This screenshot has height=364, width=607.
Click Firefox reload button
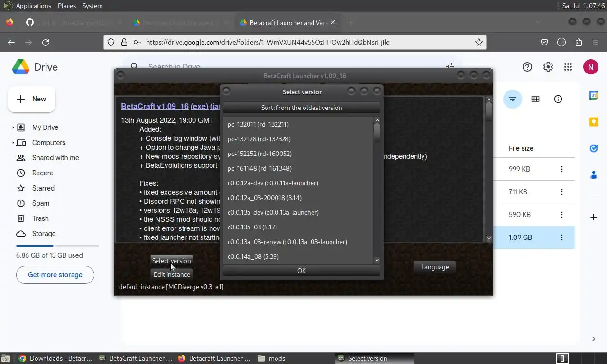coord(46,42)
